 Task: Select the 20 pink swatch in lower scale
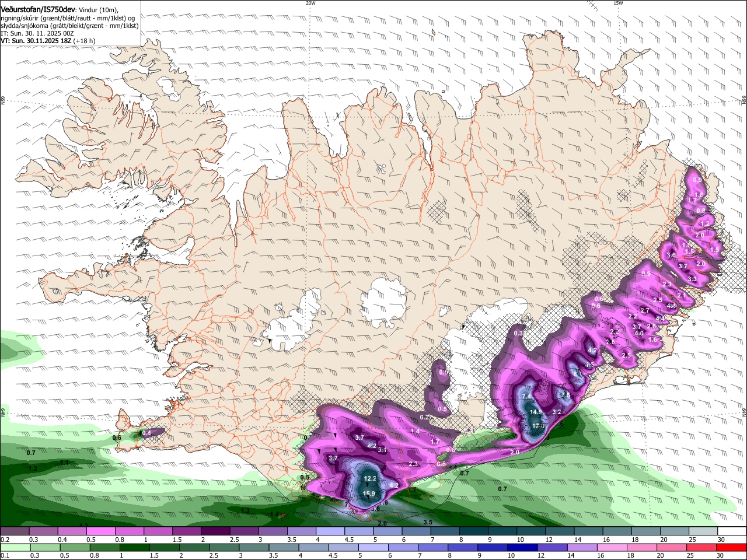[x=671, y=548]
